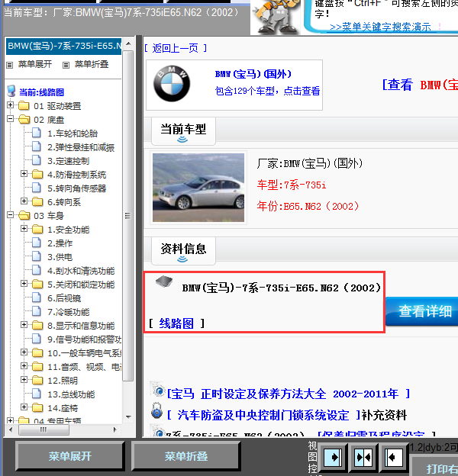458x476 pixels.
Task: Open the 2.弹性悬挂和减振 tree item
Action: coord(81,147)
